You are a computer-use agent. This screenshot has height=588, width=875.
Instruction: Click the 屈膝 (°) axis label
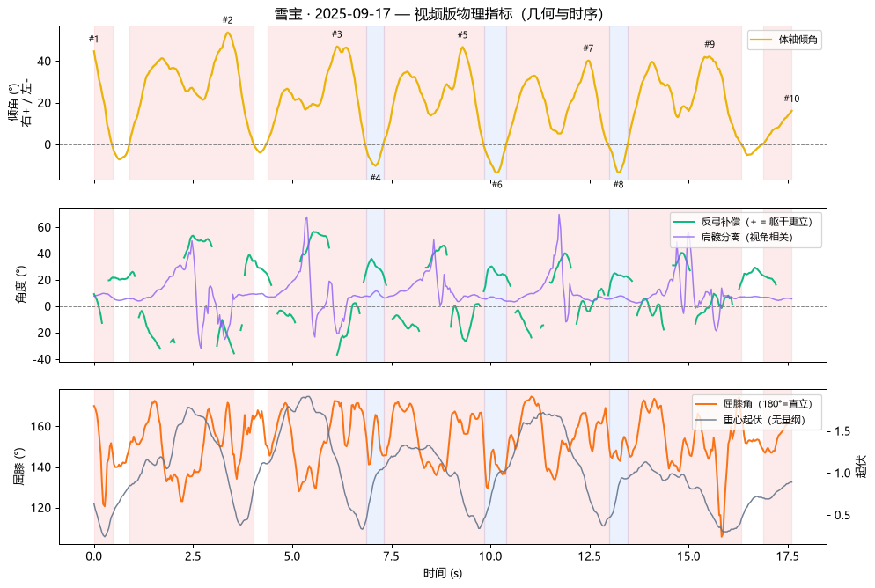[x=19, y=467]
